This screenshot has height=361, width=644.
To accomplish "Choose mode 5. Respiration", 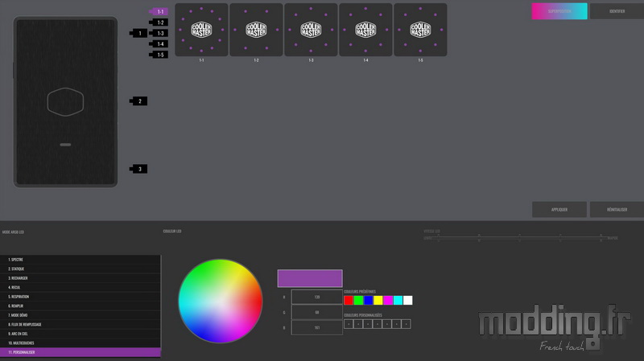I will pyautogui.click(x=80, y=296).
